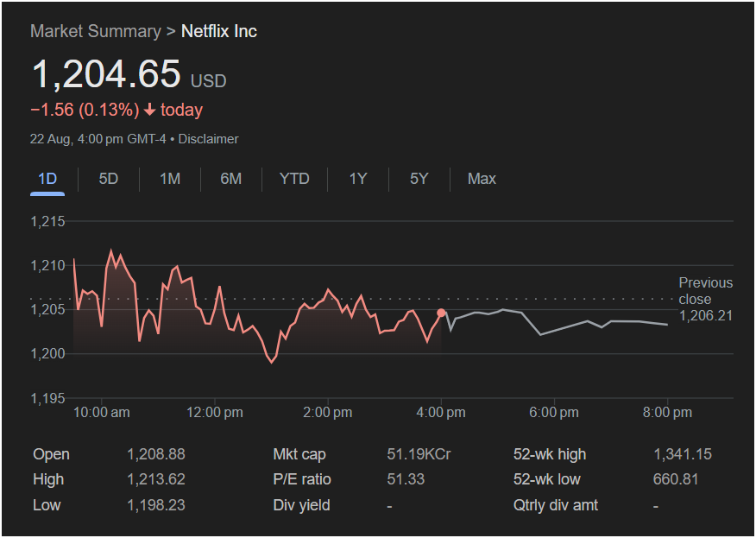Open the Max range tab
The height and width of the screenshot is (538, 756).
coord(482,179)
